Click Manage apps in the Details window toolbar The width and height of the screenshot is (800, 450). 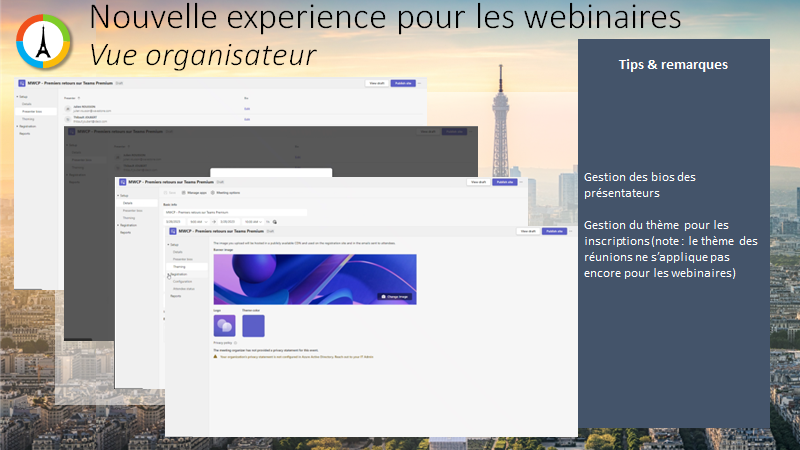(194, 193)
